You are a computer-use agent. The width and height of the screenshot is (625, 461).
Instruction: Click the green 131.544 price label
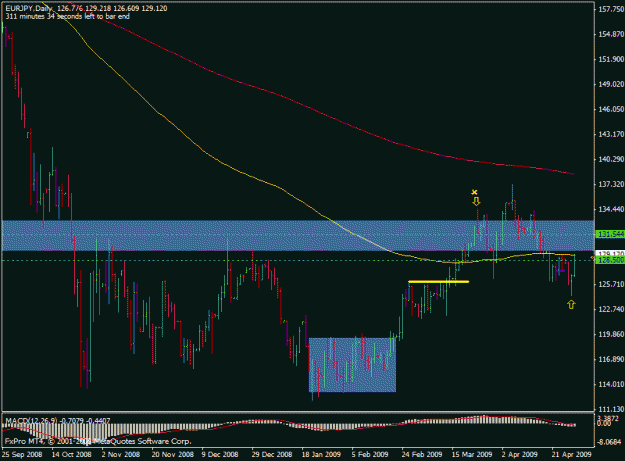tap(610, 234)
